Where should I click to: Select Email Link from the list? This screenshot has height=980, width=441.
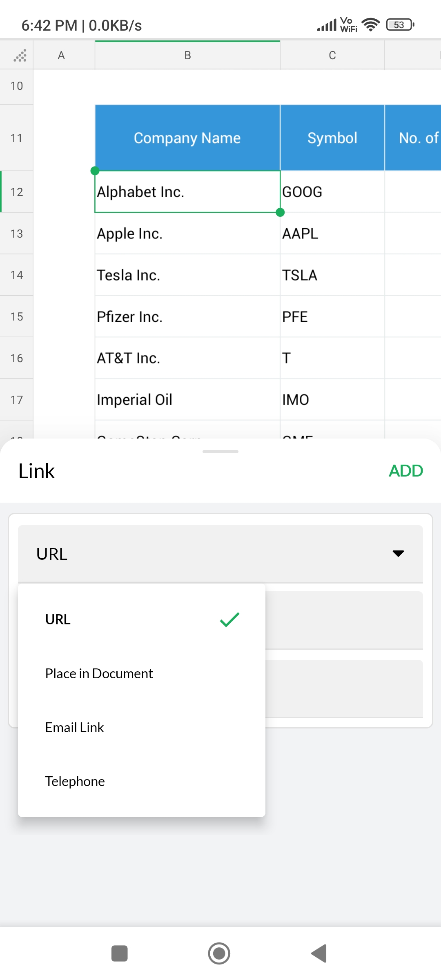coord(75,727)
